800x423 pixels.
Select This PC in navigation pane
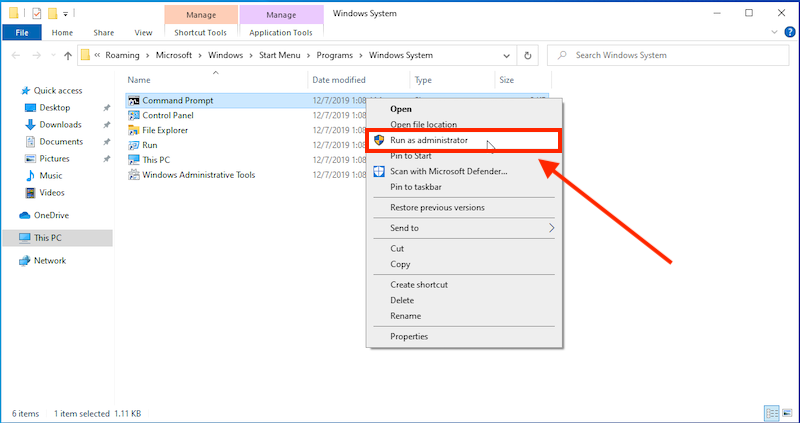tap(58, 238)
